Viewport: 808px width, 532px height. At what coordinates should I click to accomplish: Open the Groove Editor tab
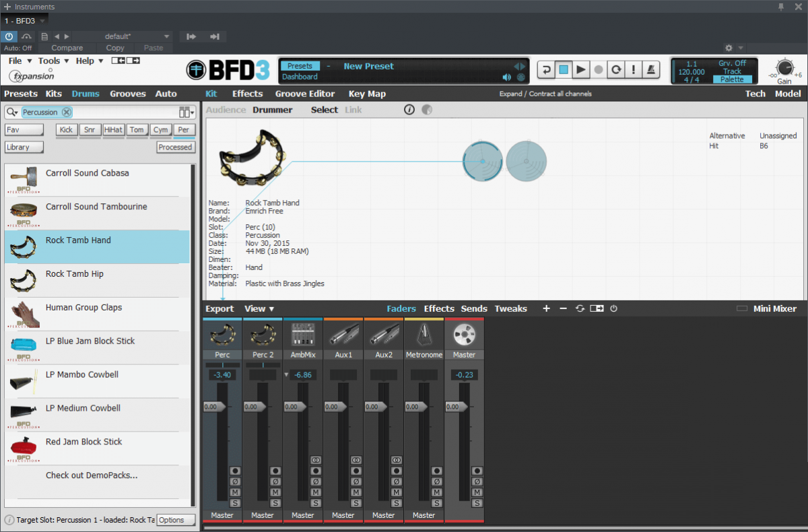click(x=305, y=94)
